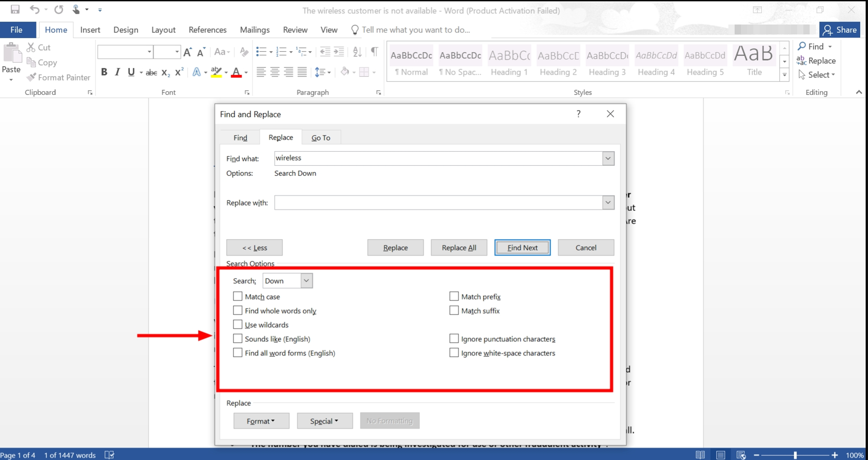Apply Strikethrough to text
This screenshot has height=460, width=868.
point(152,72)
